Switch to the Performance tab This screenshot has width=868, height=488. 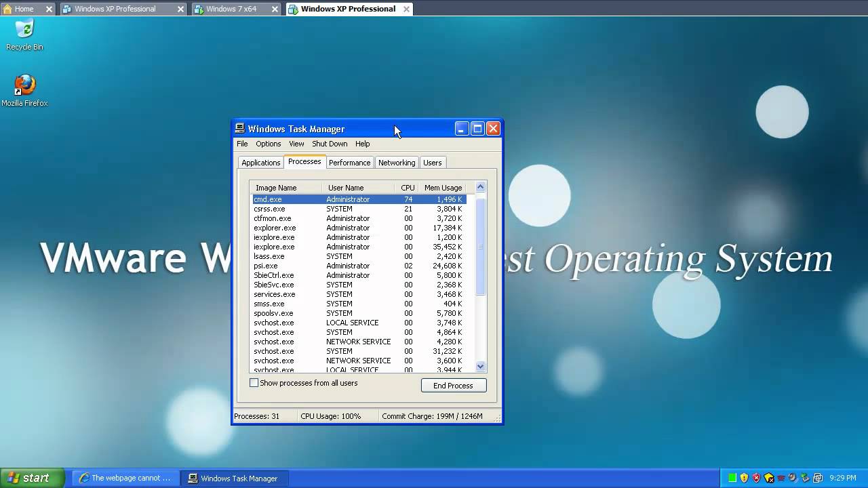click(x=350, y=163)
